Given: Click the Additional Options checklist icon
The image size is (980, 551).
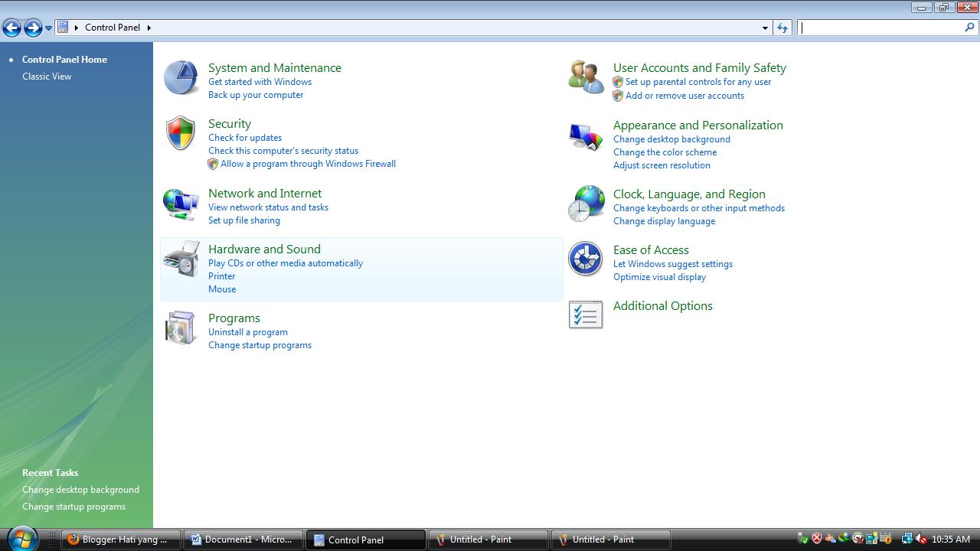Looking at the screenshot, I should pos(586,315).
